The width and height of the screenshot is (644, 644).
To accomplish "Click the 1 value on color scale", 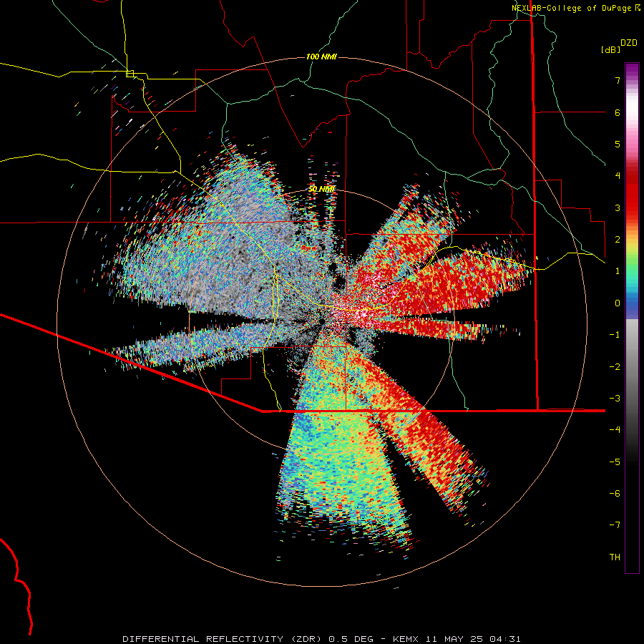I will coord(618,271).
